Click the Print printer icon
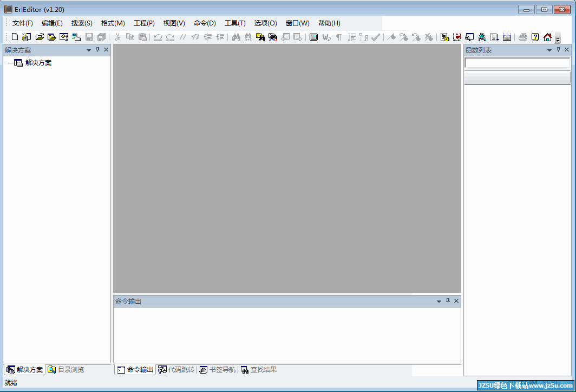The height and width of the screenshot is (392, 576). [523, 37]
